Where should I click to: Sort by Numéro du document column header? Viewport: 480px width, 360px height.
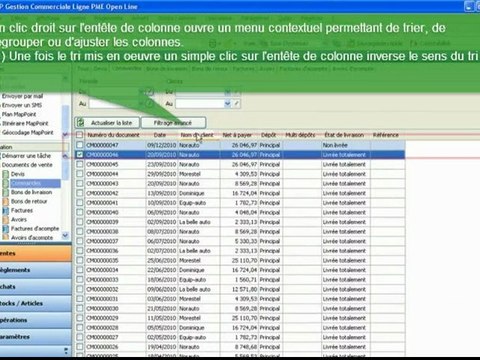(113, 135)
